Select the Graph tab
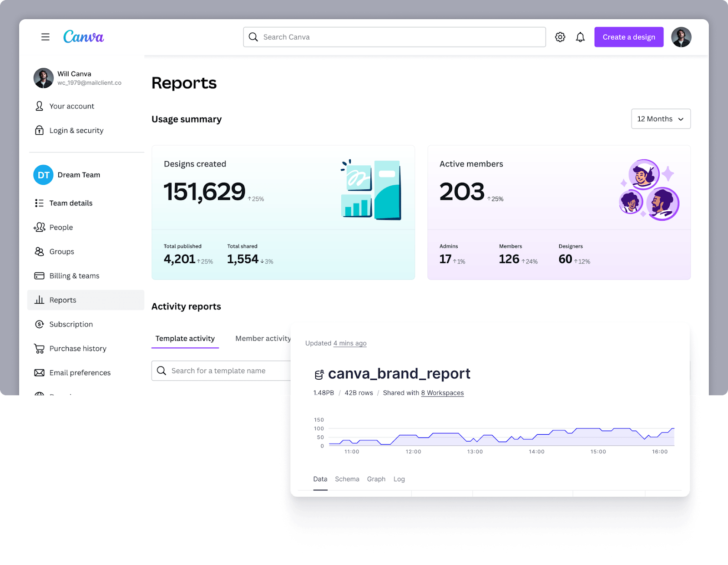 click(x=376, y=479)
